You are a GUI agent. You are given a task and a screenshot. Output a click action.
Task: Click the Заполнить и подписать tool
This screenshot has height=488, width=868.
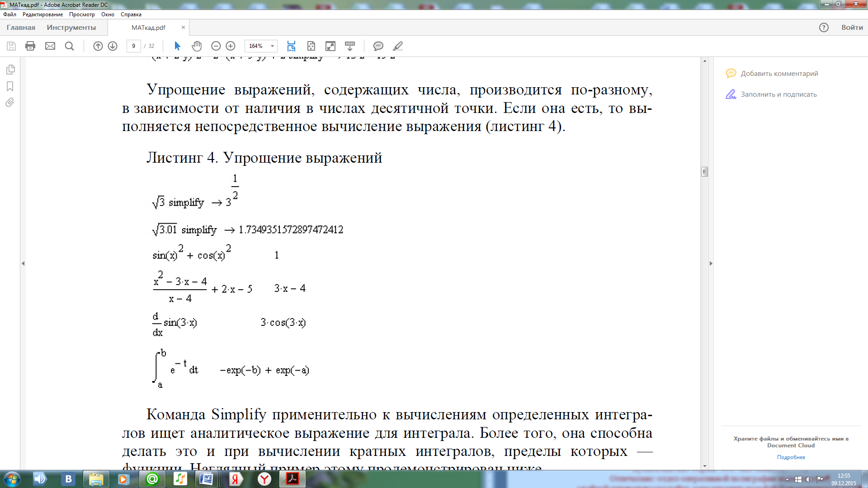point(771,94)
